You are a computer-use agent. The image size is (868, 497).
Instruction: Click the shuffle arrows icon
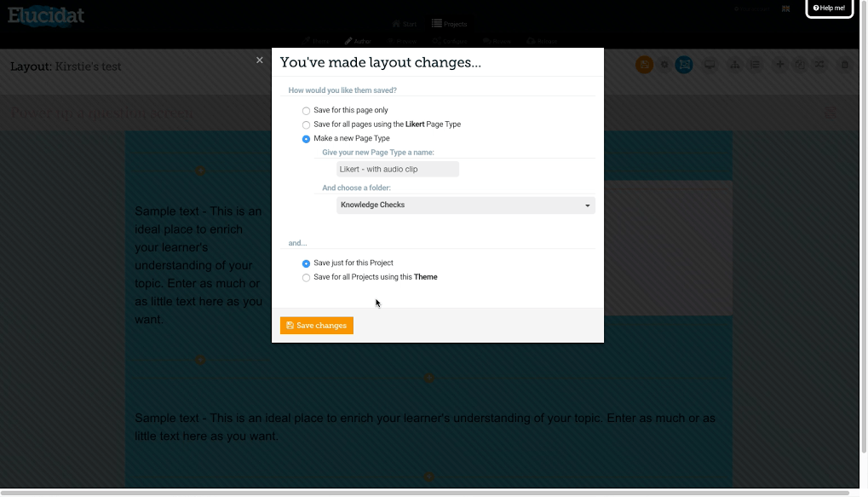[x=819, y=65]
